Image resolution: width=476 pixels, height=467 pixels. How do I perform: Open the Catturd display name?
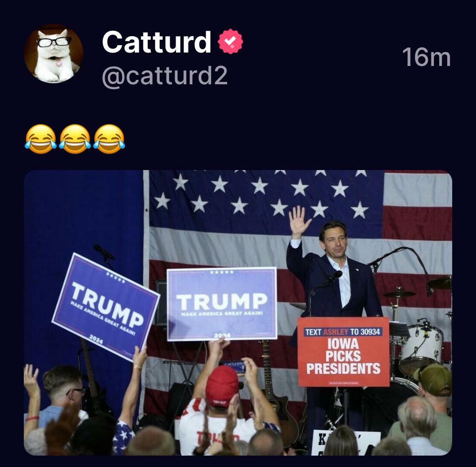(156, 42)
